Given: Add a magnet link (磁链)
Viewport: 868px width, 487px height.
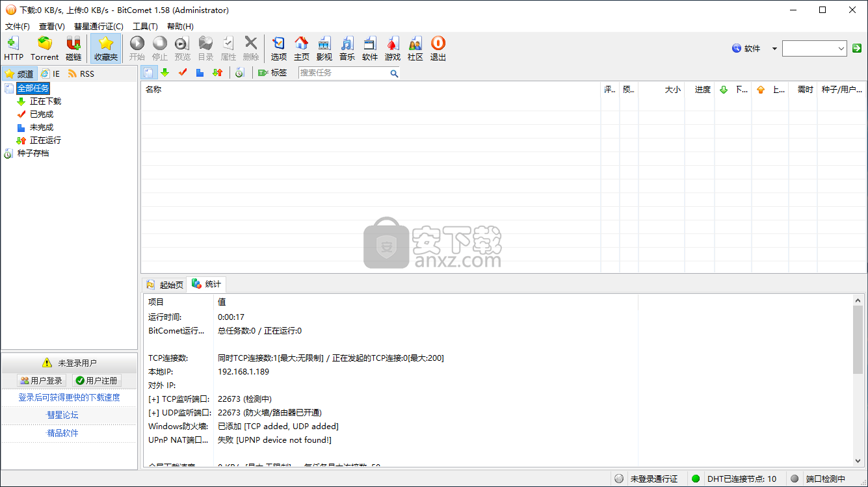Looking at the screenshot, I should point(73,49).
